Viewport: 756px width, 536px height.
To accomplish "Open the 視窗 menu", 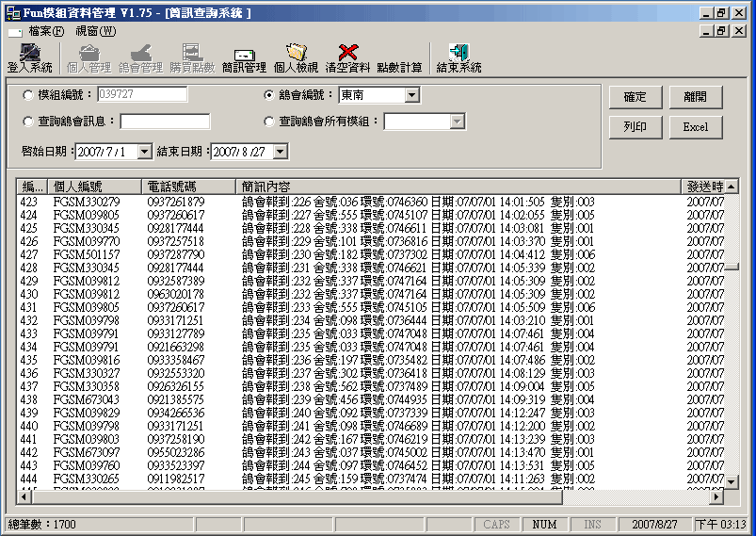I will 95,31.
